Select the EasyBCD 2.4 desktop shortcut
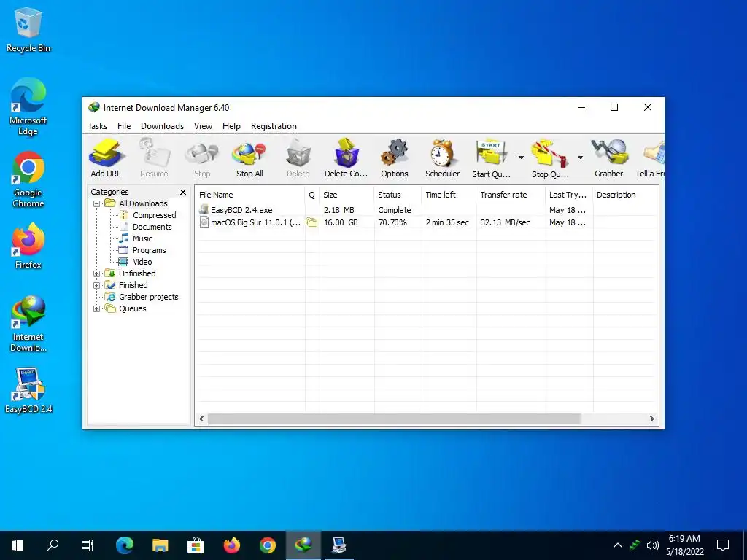 click(x=28, y=391)
